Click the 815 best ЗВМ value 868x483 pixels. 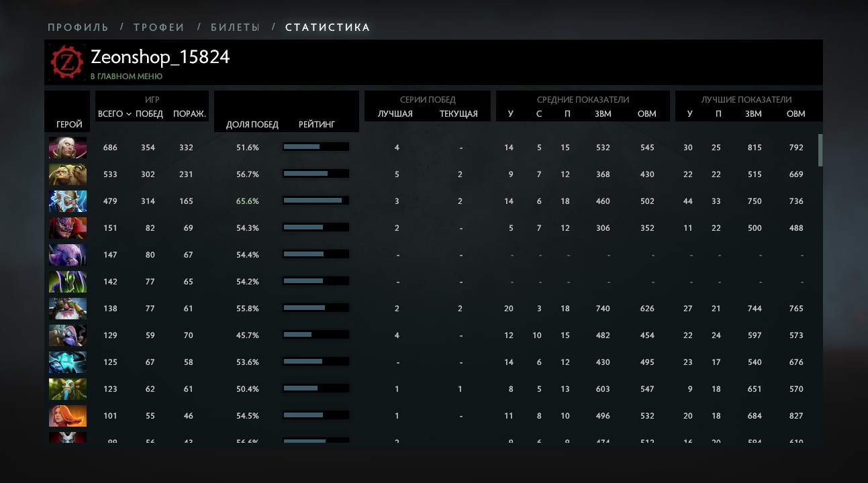(755, 148)
